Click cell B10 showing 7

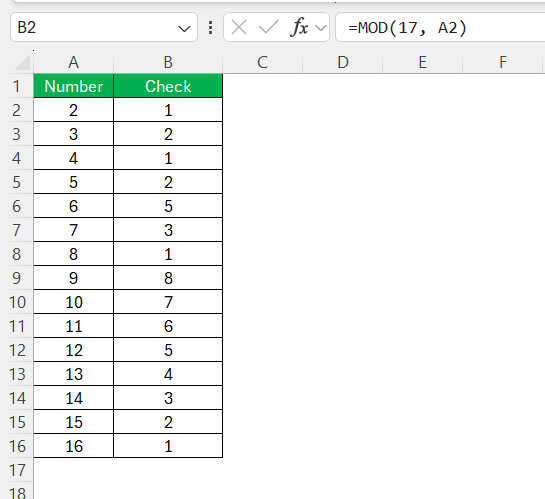coord(168,302)
